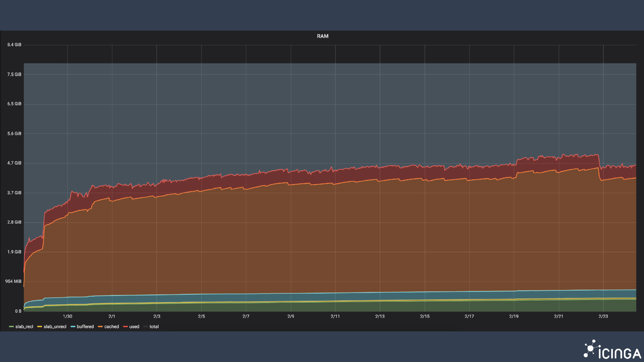The width and height of the screenshot is (644, 362).
Task: Toggle the slab_unrecl series visibility
Action: tap(55, 326)
